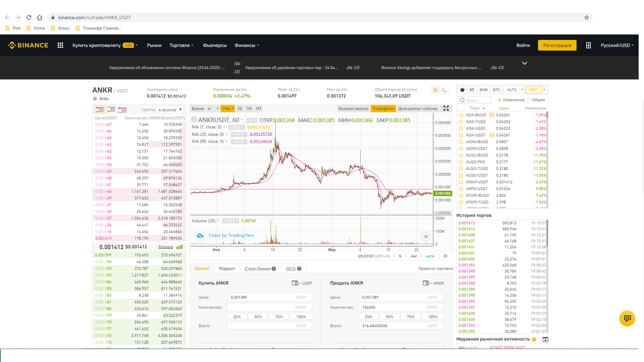
Task: Select the BTC markets tab
Action: tap(496, 90)
